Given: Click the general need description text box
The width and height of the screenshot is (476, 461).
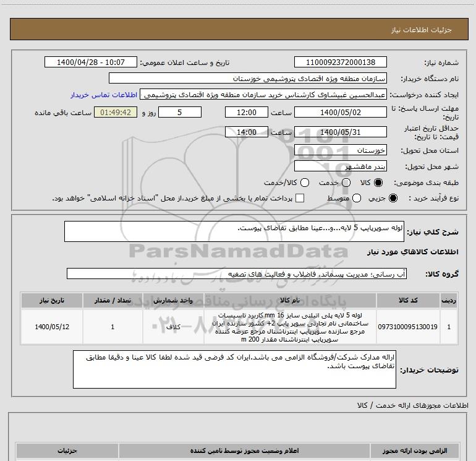Looking at the screenshot, I should (x=234, y=231).
